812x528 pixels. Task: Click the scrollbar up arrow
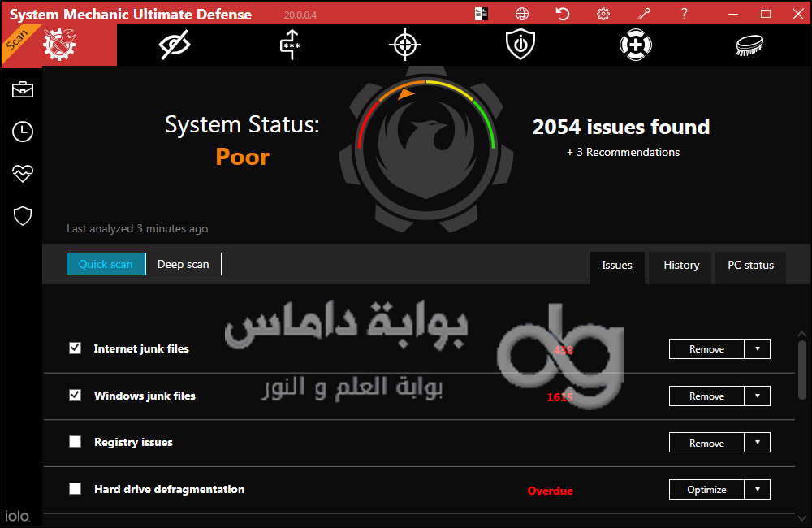(801, 334)
